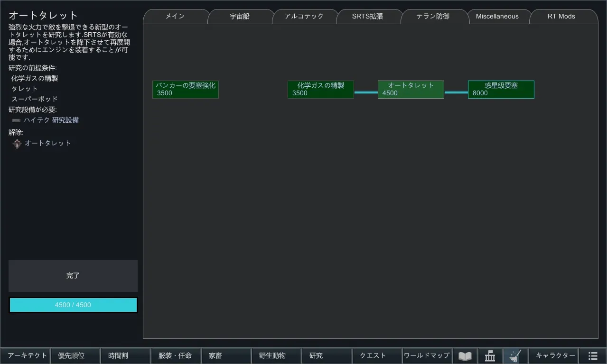Click the 4500 / 4500 research progress bar
The image size is (607, 364).
(x=73, y=305)
